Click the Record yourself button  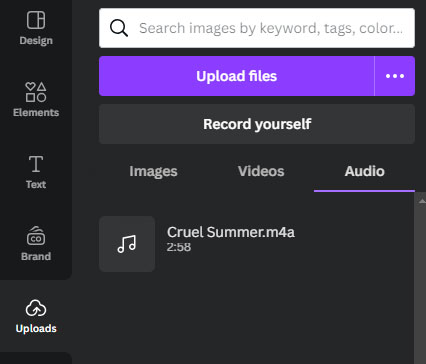257,124
